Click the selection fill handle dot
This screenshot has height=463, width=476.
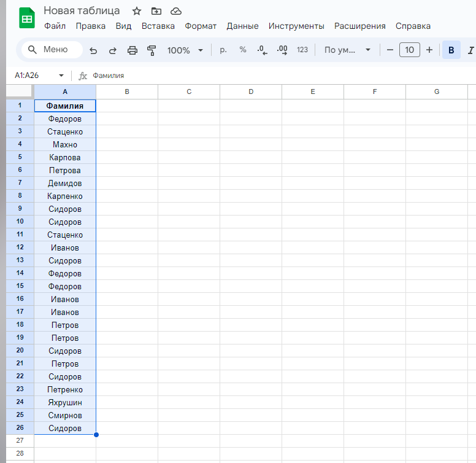click(96, 435)
